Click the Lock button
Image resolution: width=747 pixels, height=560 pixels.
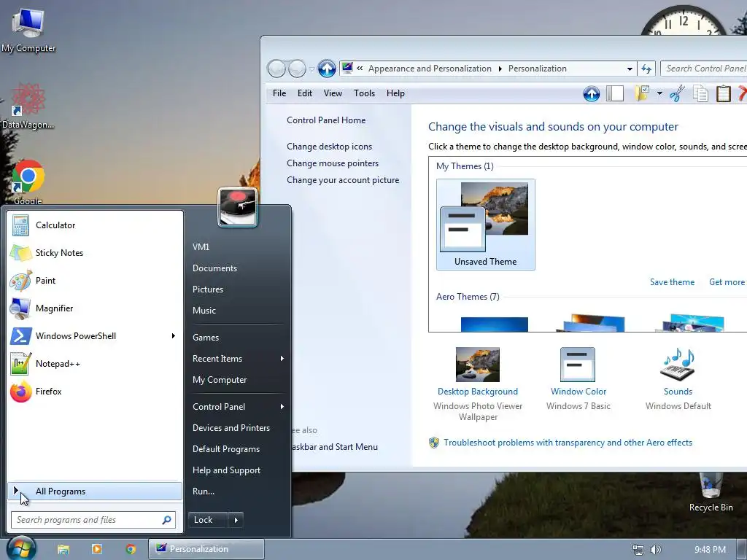click(208, 520)
